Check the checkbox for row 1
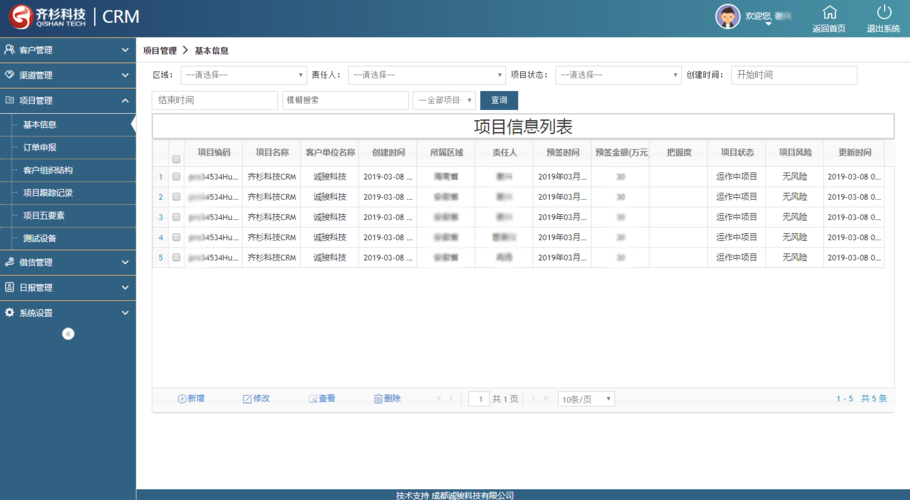This screenshot has height=500, width=910. coord(177,177)
